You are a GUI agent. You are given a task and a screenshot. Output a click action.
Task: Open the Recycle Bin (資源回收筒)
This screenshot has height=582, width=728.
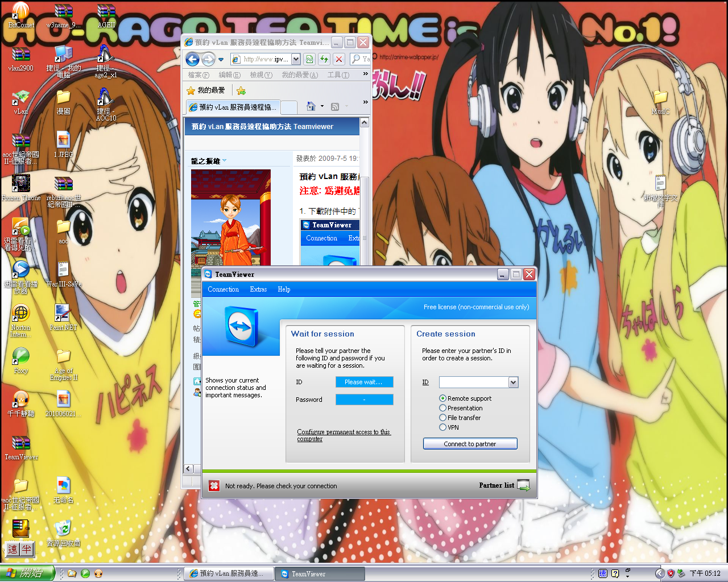(63, 534)
